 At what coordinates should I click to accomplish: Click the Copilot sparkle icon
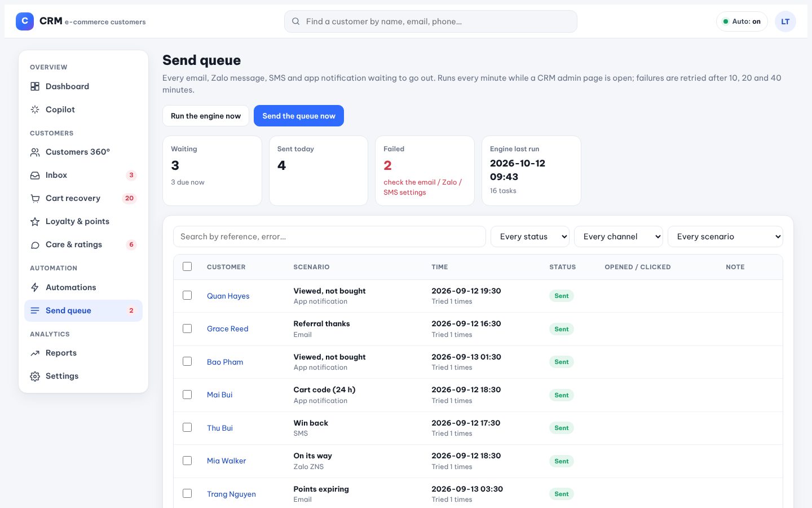click(35, 110)
